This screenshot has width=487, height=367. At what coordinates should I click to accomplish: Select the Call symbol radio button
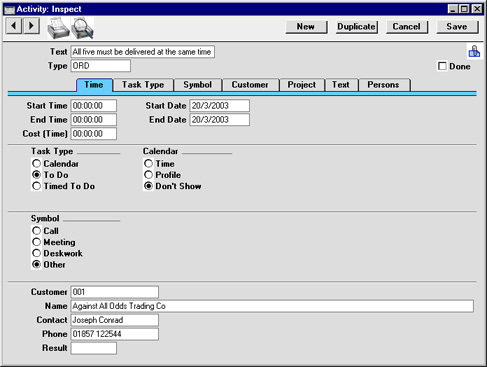coord(37,231)
